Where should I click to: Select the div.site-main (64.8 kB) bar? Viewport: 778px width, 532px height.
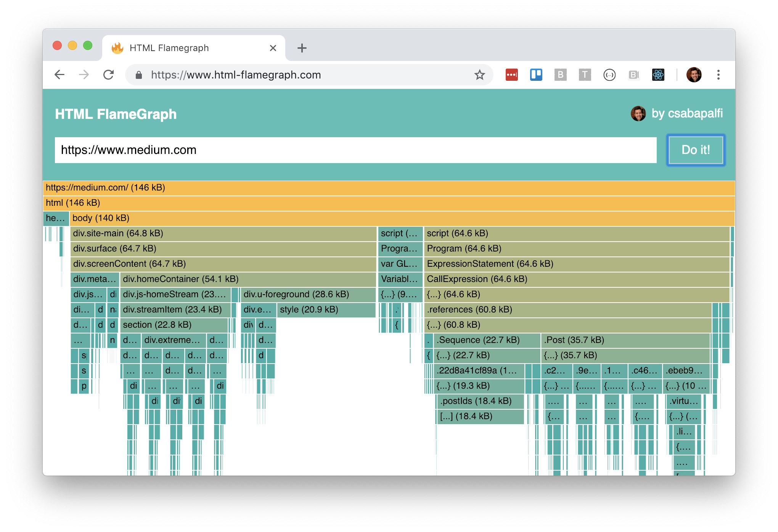[223, 234]
